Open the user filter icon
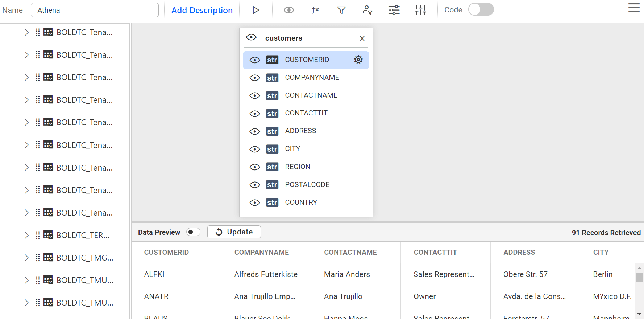Viewport: 644px width, 319px height. (x=367, y=10)
